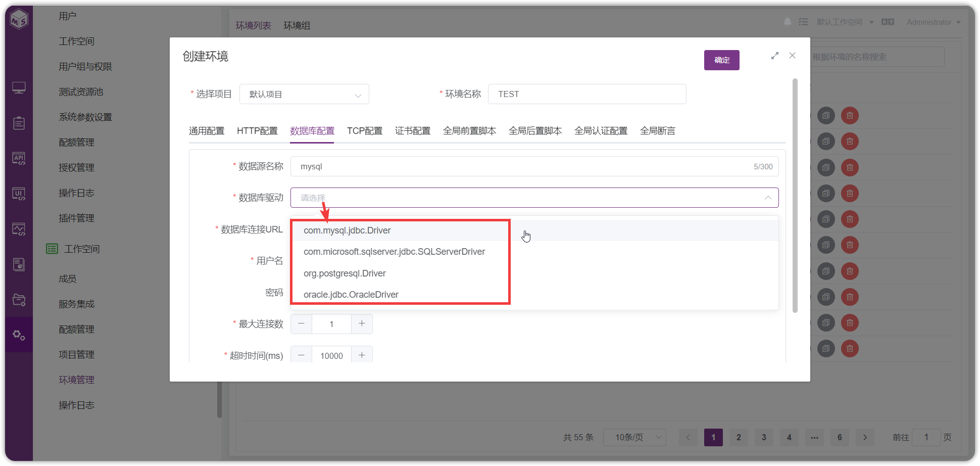Image resolution: width=980 pixels, height=466 pixels.
Task: Choose org.postgresql.Driver from the list
Action: [x=345, y=273]
